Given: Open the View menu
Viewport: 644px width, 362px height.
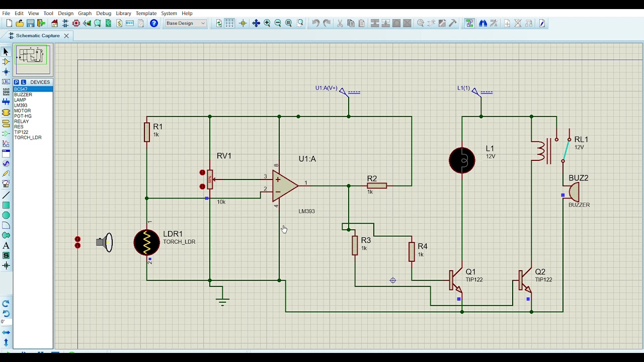Looking at the screenshot, I should (x=34, y=14).
